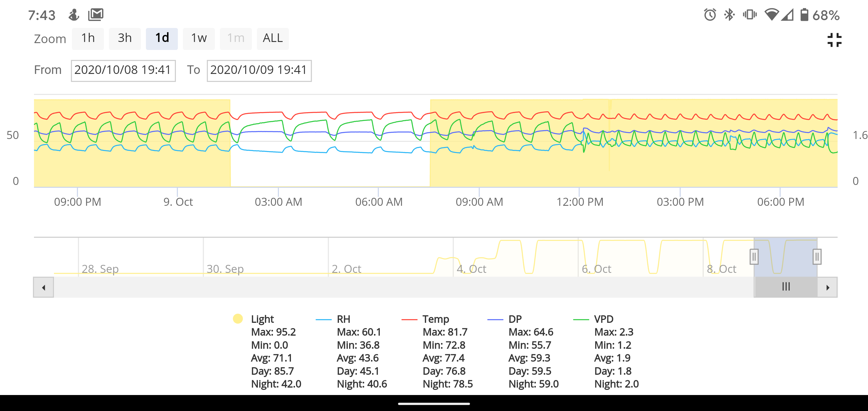
Task: Click the 12:00 PM axis label
Action: (x=580, y=202)
